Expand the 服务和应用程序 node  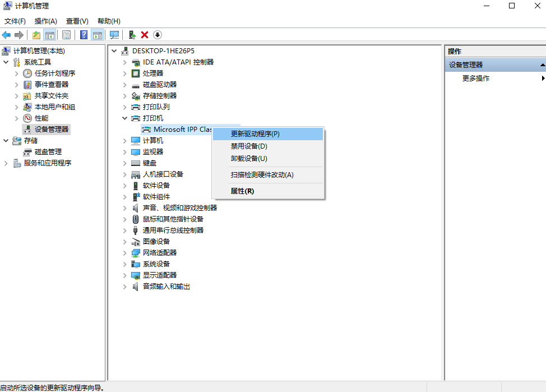click(x=6, y=163)
